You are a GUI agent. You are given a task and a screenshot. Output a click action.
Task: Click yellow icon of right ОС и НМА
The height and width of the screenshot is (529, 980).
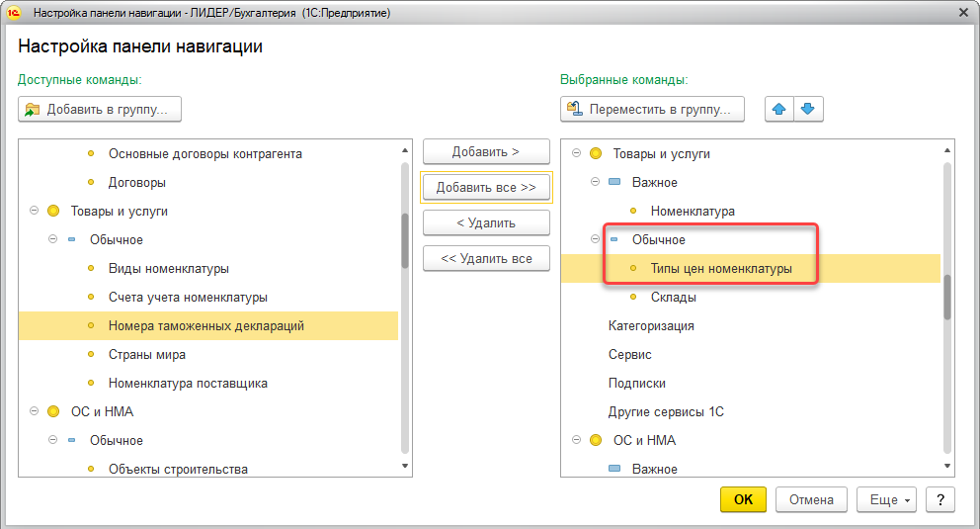click(x=596, y=440)
